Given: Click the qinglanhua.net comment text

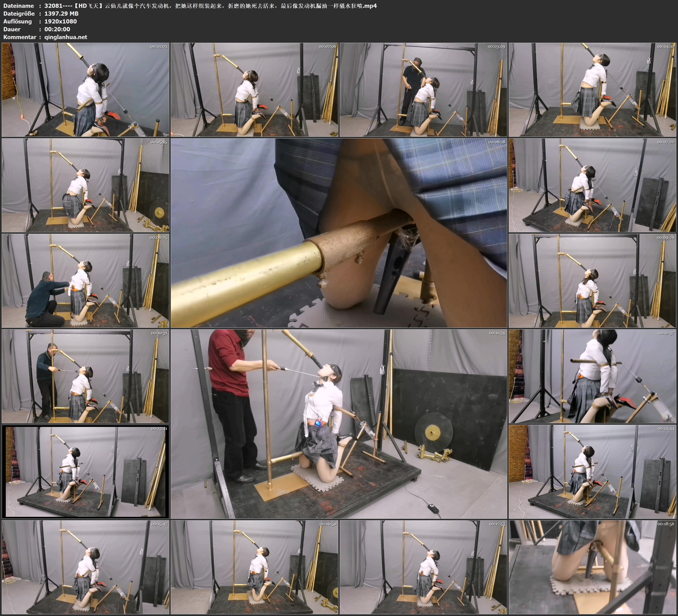Looking at the screenshot, I should point(66,37).
